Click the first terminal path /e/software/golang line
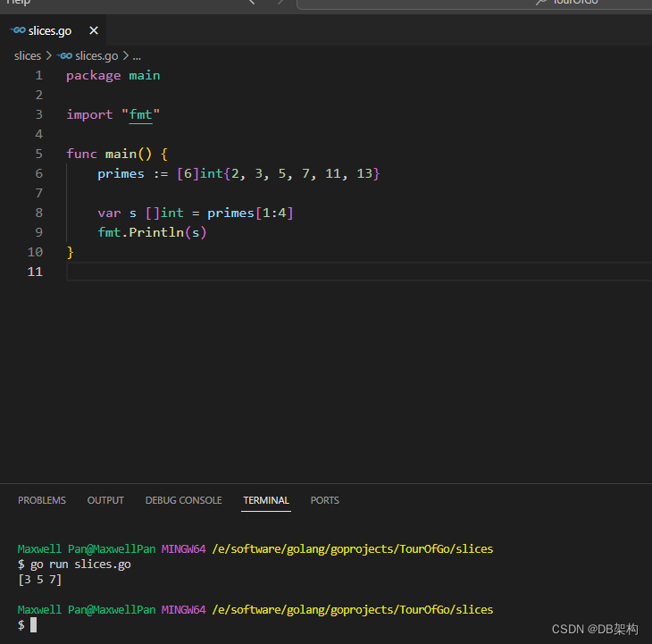The image size is (652, 644). [x=353, y=549]
